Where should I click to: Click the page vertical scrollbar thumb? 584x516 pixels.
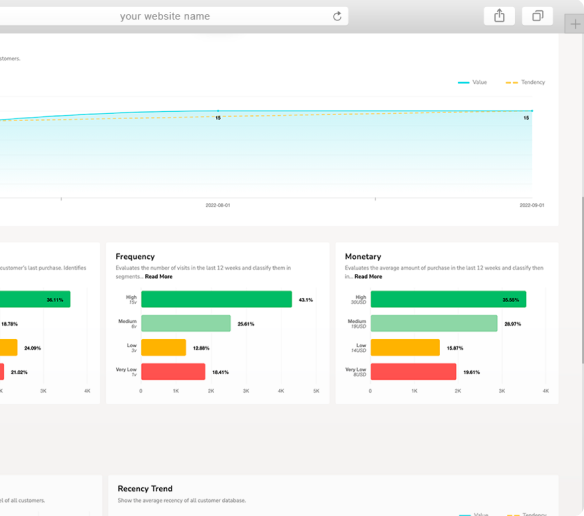(582, 279)
